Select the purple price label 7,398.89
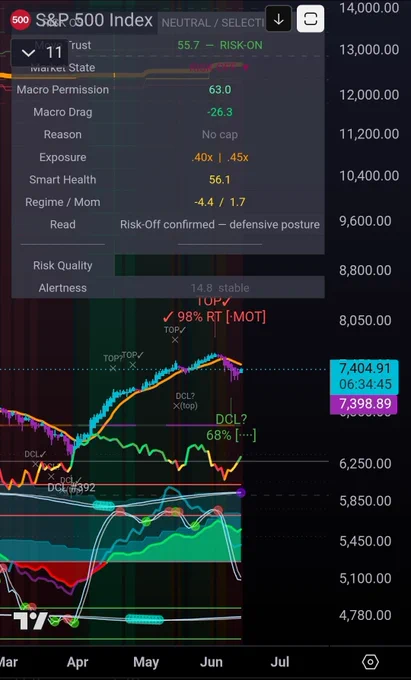 (364, 404)
